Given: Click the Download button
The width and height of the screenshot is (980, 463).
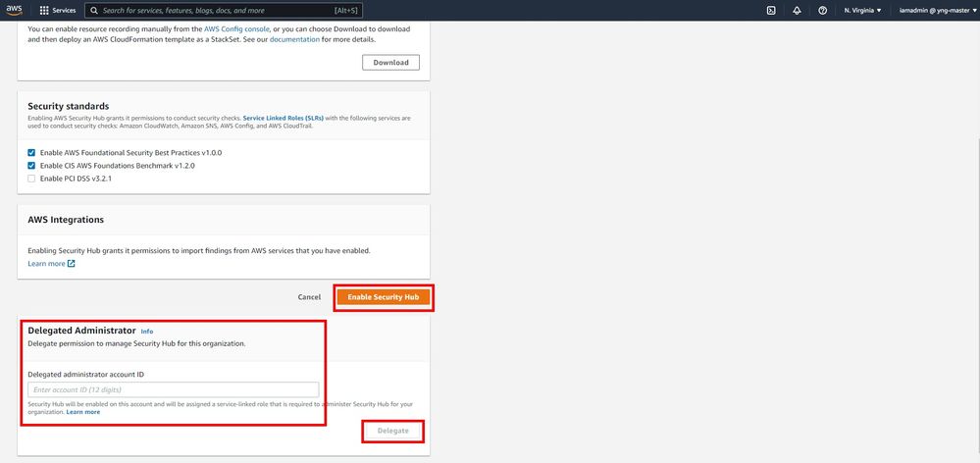Looking at the screenshot, I should pyautogui.click(x=390, y=63).
